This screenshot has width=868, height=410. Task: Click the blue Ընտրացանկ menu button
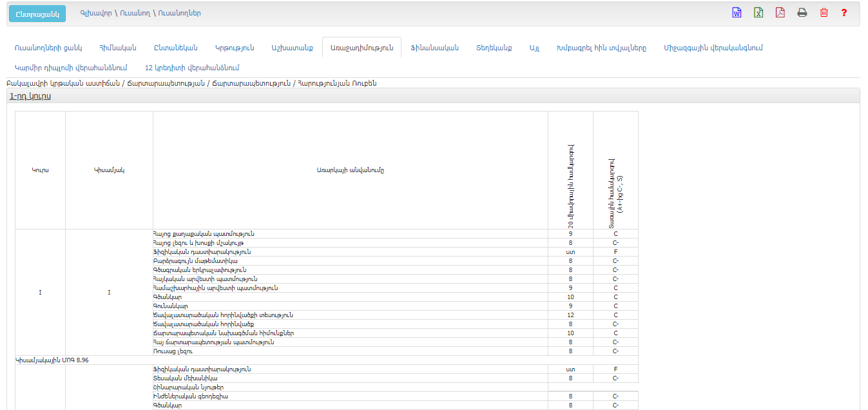click(x=37, y=14)
